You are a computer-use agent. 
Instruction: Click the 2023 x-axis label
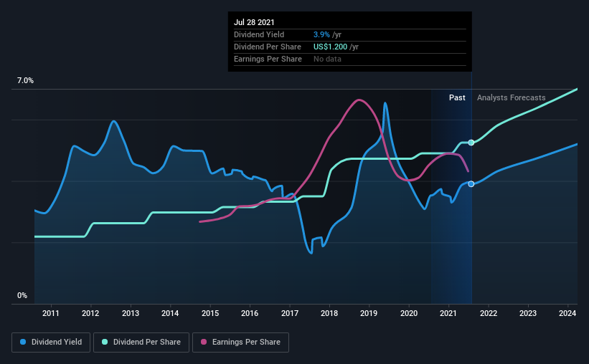(528, 313)
